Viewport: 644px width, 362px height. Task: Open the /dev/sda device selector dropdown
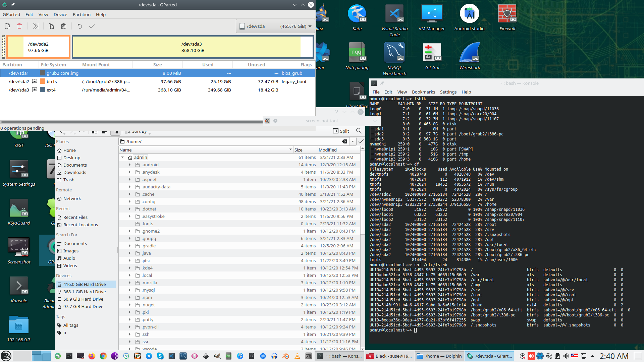(x=275, y=26)
